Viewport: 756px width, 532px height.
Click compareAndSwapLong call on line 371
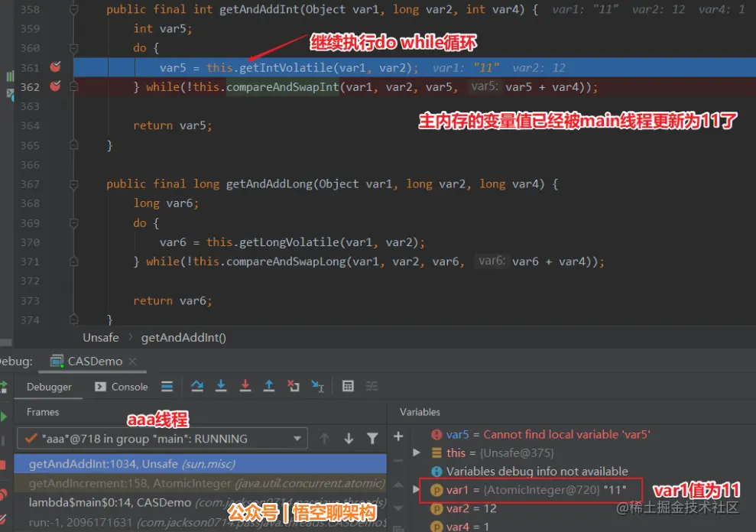click(286, 261)
